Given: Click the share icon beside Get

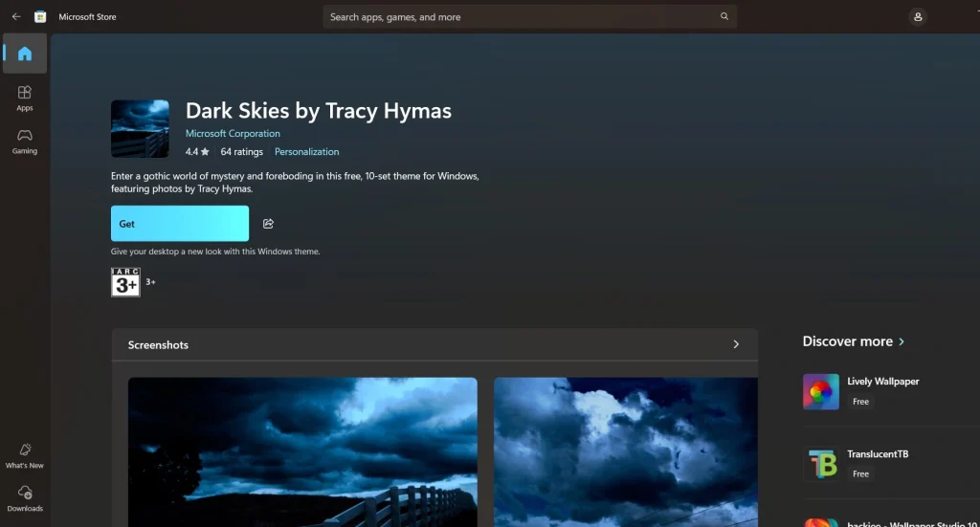Looking at the screenshot, I should (x=268, y=224).
